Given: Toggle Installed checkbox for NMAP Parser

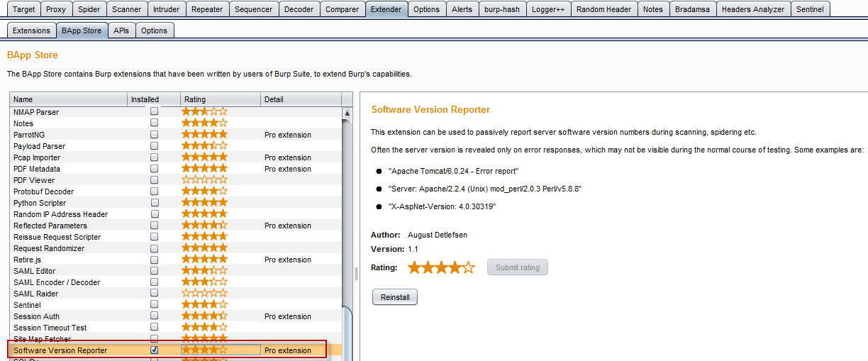Looking at the screenshot, I should (154, 111).
